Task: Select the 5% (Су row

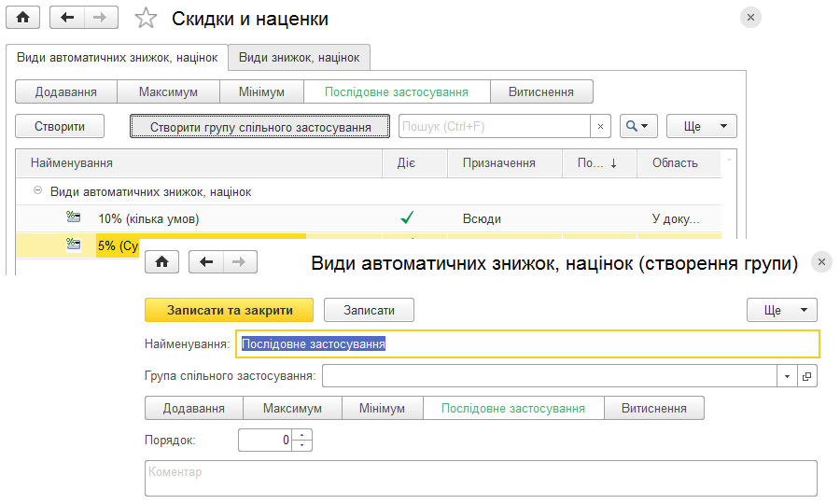Action: pos(77,245)
